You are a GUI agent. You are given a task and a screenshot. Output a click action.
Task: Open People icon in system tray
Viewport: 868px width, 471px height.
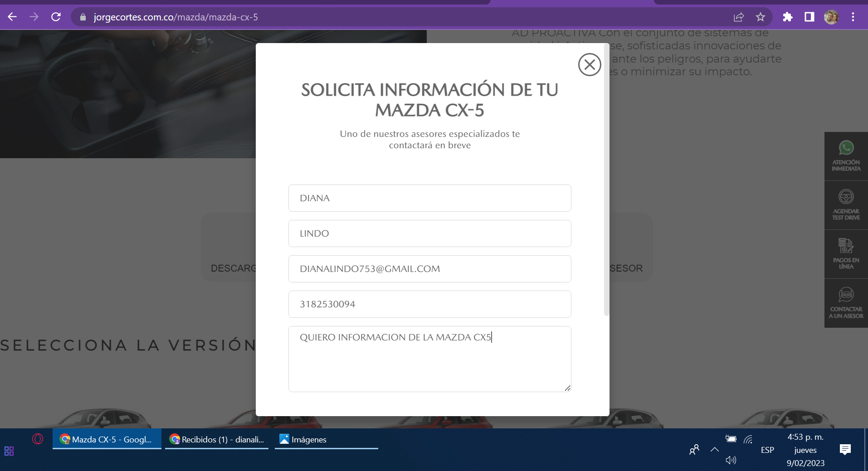tap(694, 450)
